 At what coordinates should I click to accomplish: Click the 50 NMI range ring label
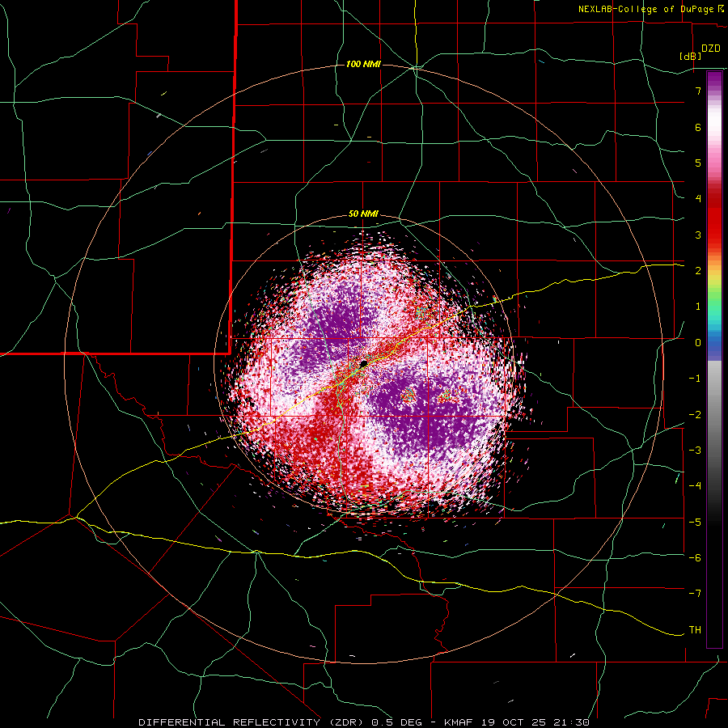click(x=363, y=214)
